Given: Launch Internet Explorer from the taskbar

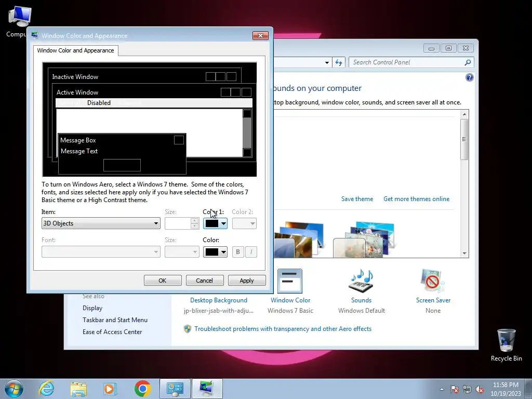Looking at the screenshot, I should [x=46, y=389].
